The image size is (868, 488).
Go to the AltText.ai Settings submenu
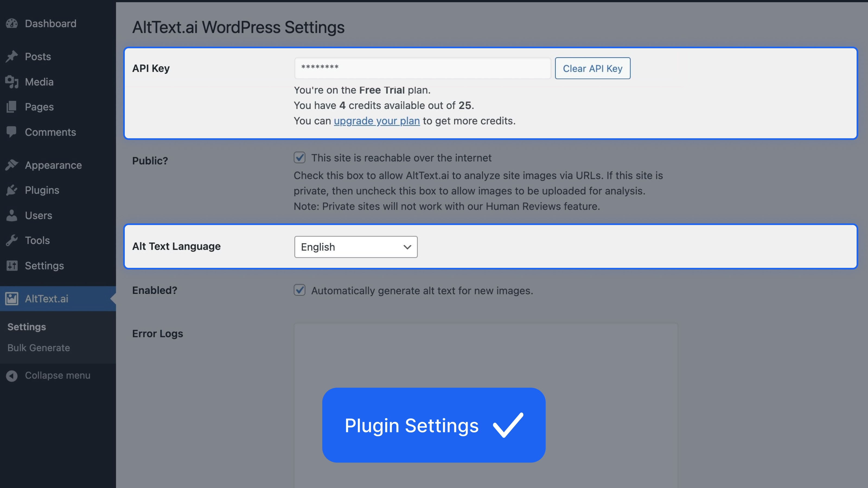pyautogui.click(x=27, y=326)
